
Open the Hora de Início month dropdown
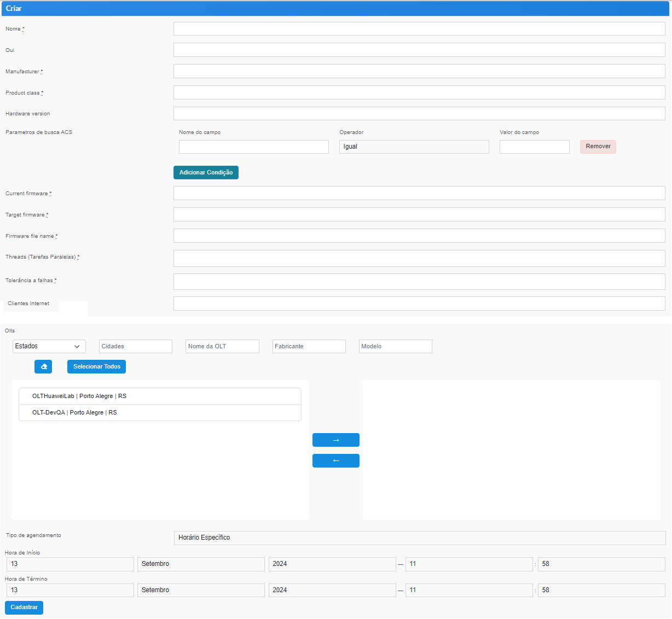pos(201,564)
